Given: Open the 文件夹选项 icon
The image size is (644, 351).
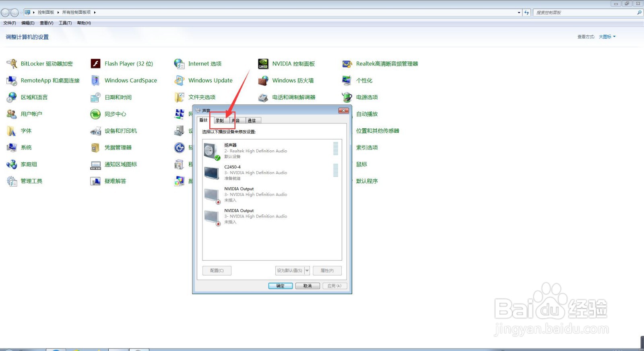Looking at the screenshot, I should [179, 97].
